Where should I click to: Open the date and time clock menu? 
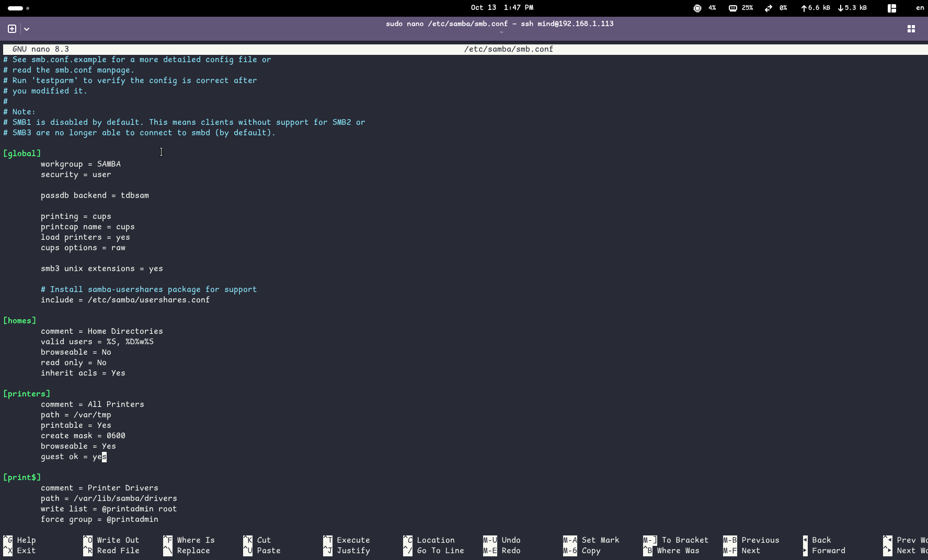pyautogui.click(x=501, y=8)
